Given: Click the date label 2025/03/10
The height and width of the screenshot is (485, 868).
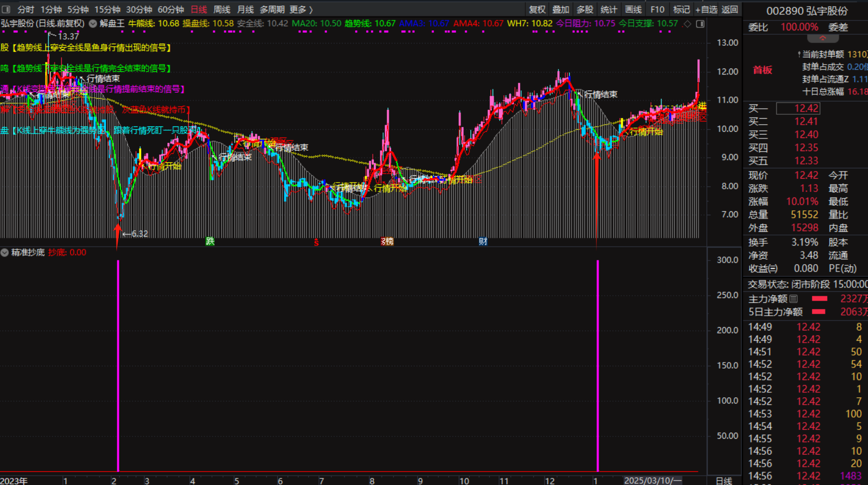Looking at the screenshot, I should tap(653, 481).
